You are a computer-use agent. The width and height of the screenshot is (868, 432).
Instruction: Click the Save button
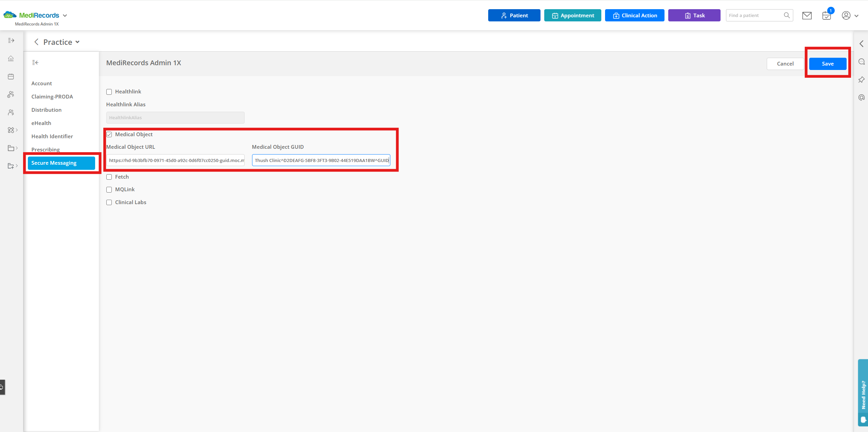pos(828,64)
